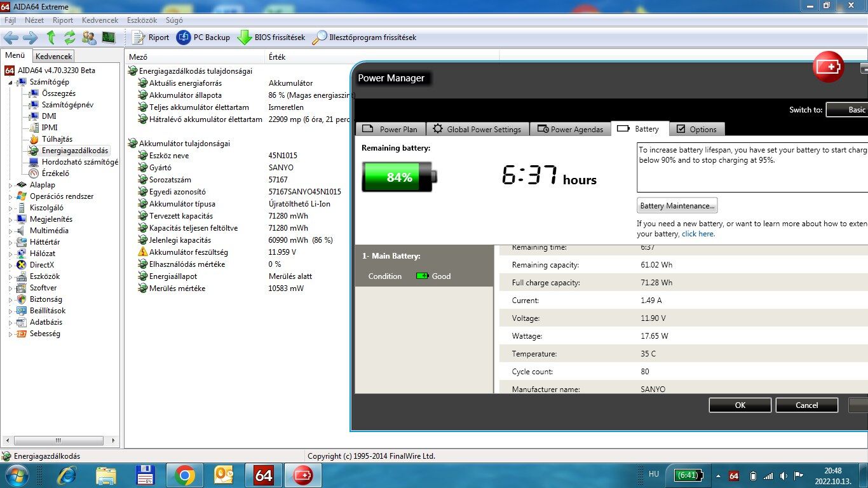The width and height of the screenshot is (868, 488).
Task: Expand the Multimédia tree node
Action: [10, 231]
